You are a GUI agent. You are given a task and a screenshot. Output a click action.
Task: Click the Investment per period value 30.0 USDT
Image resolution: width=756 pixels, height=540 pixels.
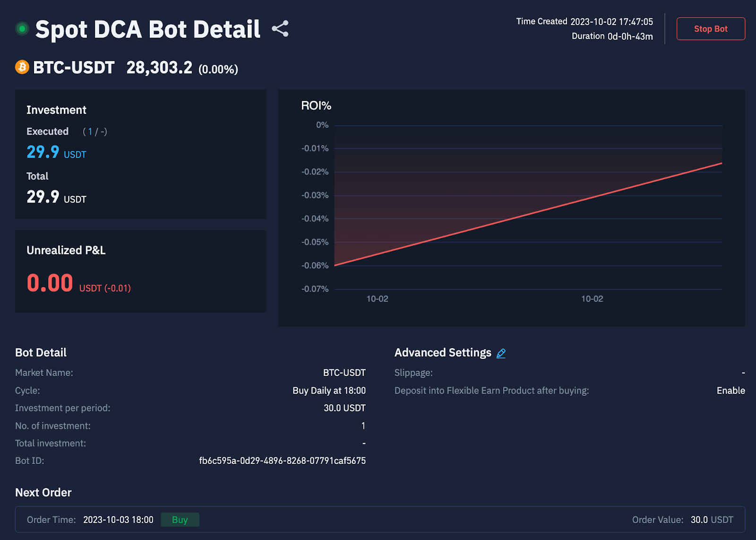point(345,408)
